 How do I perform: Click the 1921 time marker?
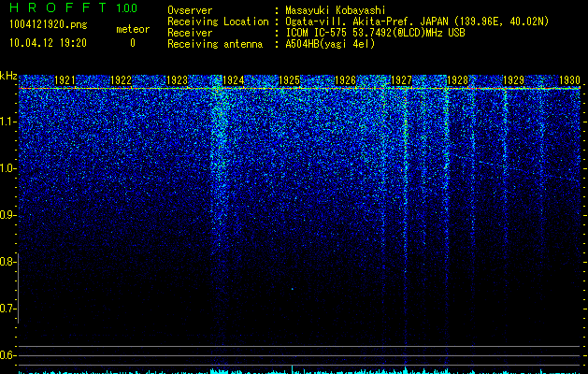(65, 80)
